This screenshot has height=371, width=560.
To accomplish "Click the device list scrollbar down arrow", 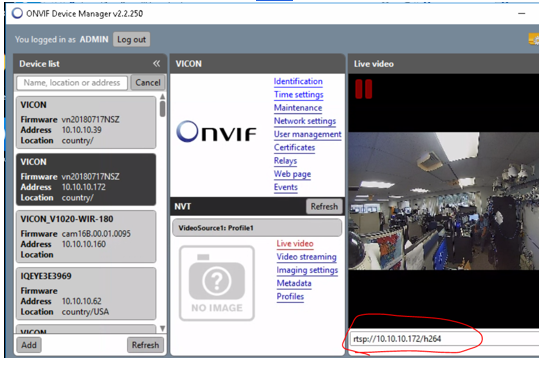I will coord(162,328).
